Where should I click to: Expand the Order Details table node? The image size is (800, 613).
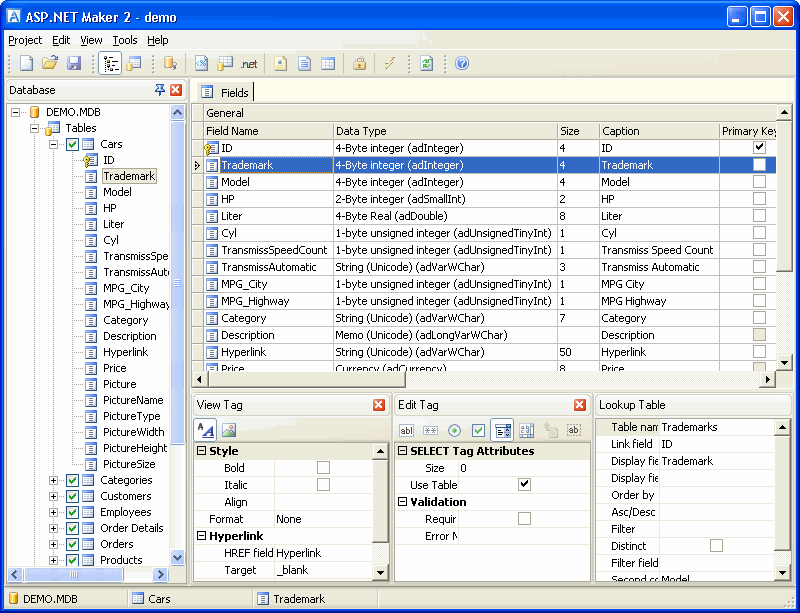[53, 528]
